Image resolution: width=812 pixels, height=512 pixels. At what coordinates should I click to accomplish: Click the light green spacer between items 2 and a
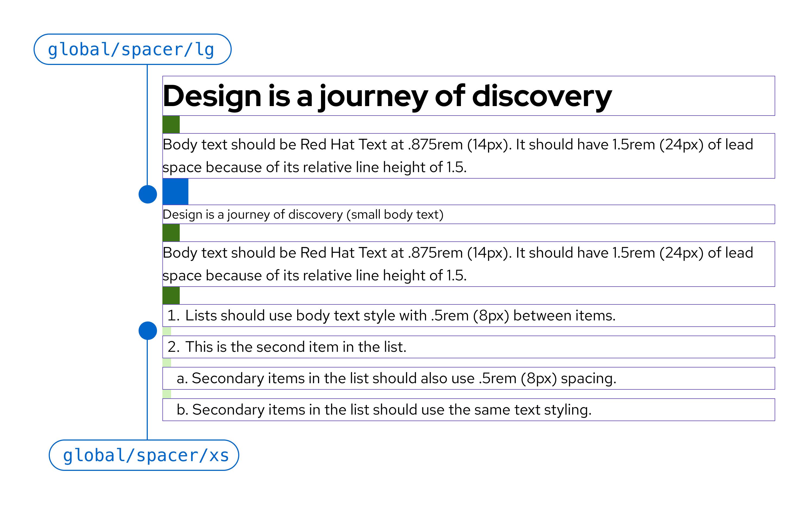[x=167, y=362]
